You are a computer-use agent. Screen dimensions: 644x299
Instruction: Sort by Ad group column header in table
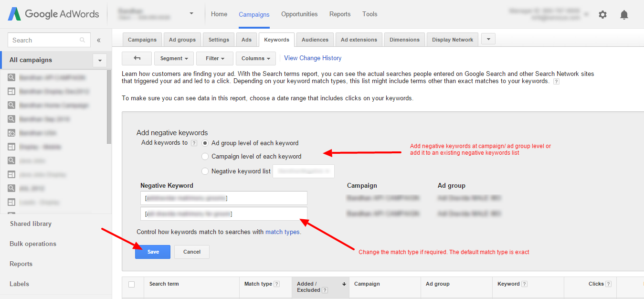438,284
